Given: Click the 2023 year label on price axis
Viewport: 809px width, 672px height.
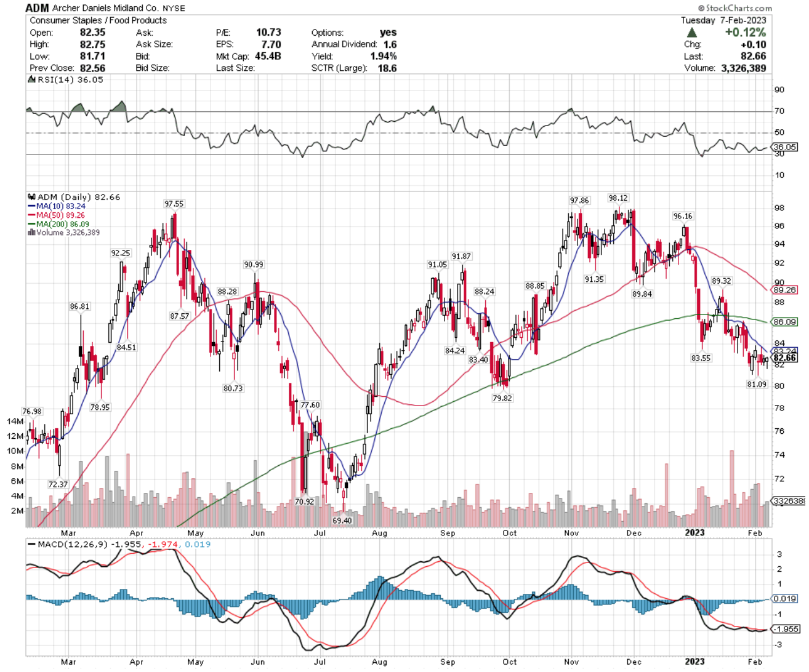Looking at the screenshot, I should [694, 532].
